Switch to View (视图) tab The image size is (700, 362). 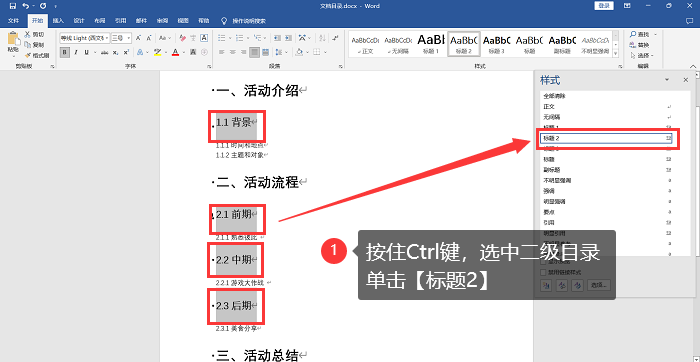click(x=183, y=21)
